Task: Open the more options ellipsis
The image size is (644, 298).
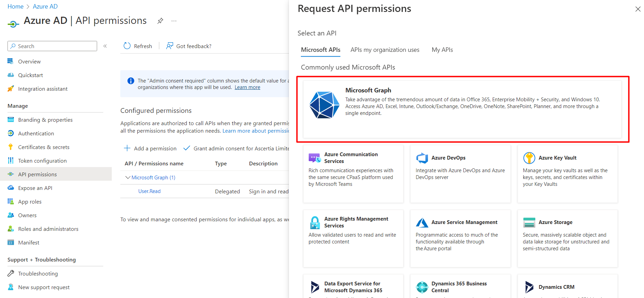Action: coord(174,21)
